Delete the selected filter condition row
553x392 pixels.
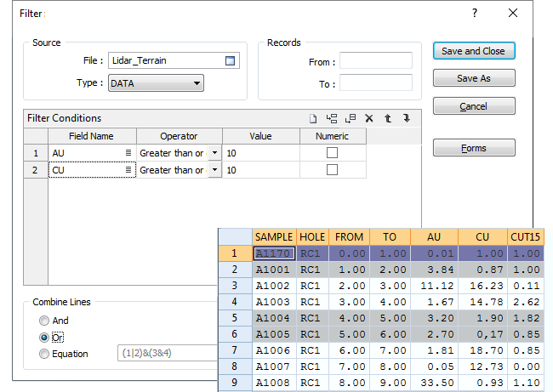[x=369, y=119]
